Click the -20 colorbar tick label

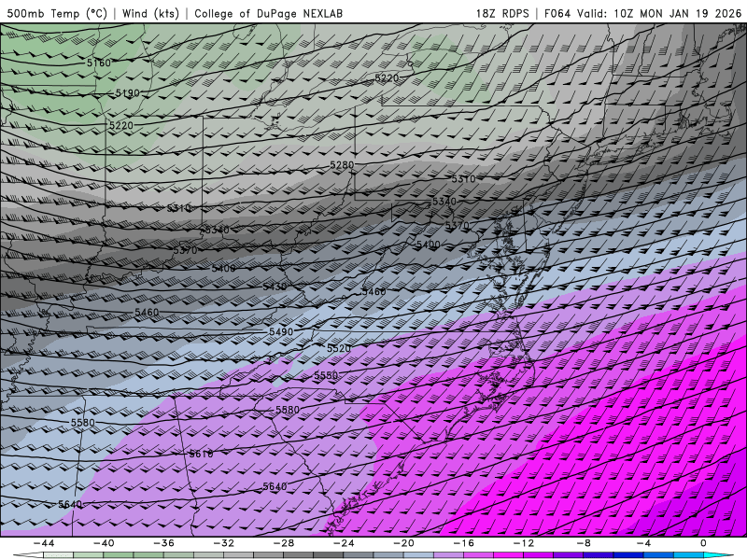tap(404, 543)
